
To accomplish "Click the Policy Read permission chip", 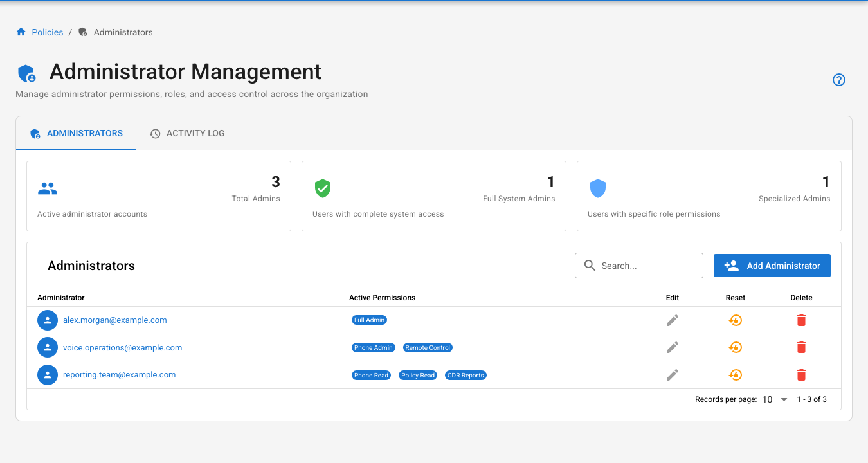I will [418, 375].
